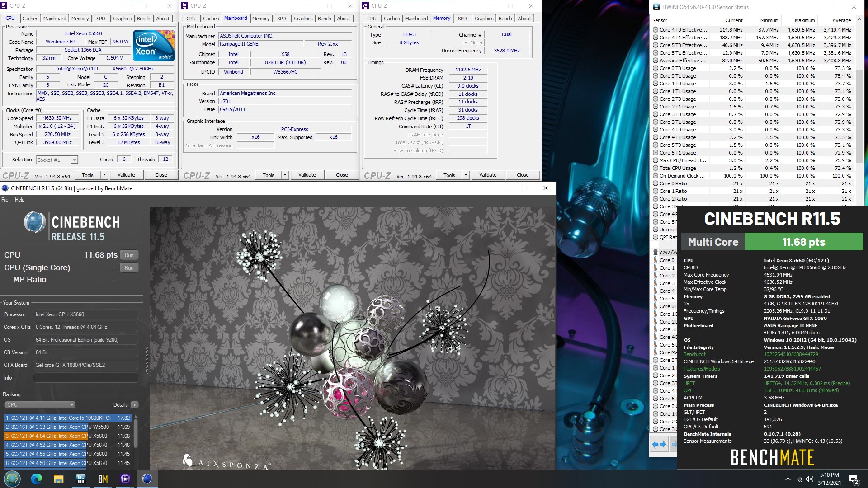The image size is (868, 488).
Task: Click Validate in the first CPU-Z window
Action: (126, 175)
